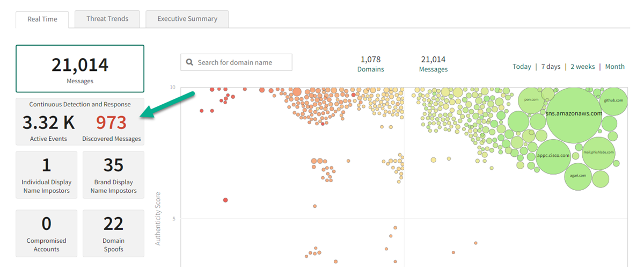Switch to 2 weeks time range
Screen dimensions: 644x267
pyautogui.click(x=582, y=67)
